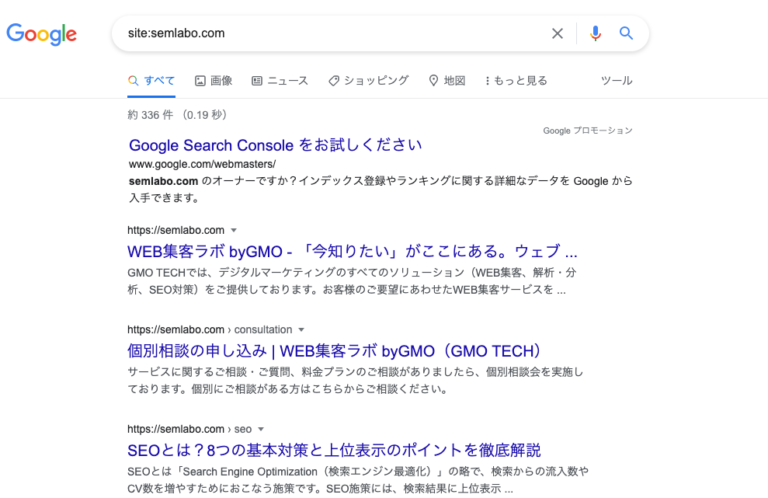This screenshot has height=498, width=768.
Task: Click the image icon on the 画像 tab
Action: 200,81
